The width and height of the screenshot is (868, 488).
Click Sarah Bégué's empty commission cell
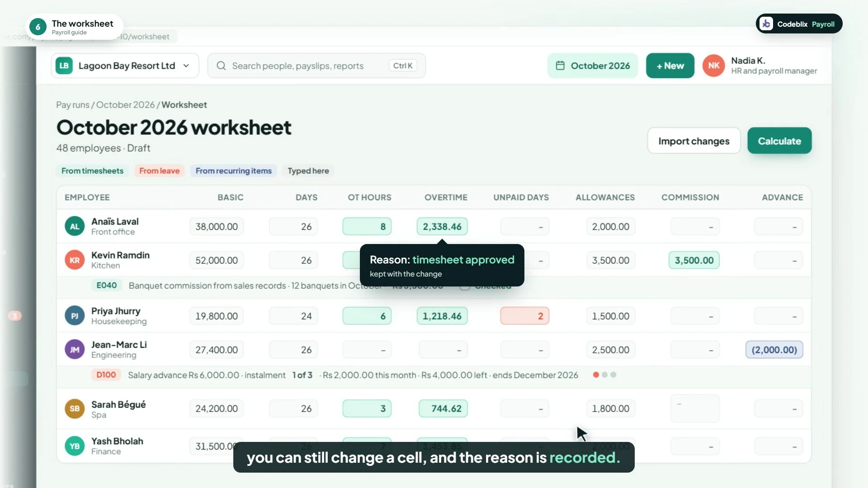pos(695,408)
